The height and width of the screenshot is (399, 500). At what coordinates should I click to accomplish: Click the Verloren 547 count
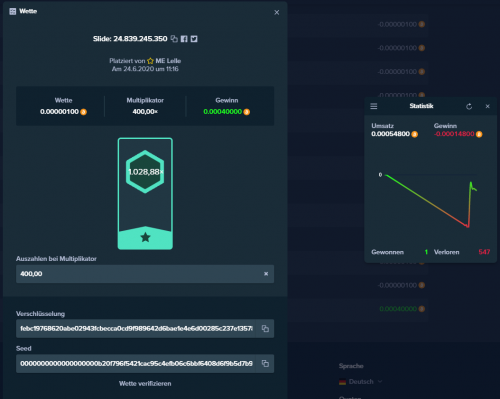click(484, 252)
